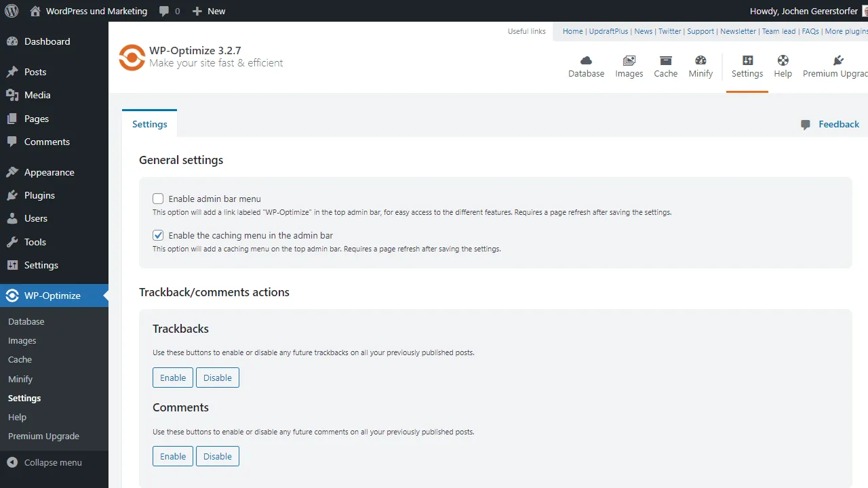Open Help submenu under WP-Optimize
868x488 pixels.
(18, 417)
